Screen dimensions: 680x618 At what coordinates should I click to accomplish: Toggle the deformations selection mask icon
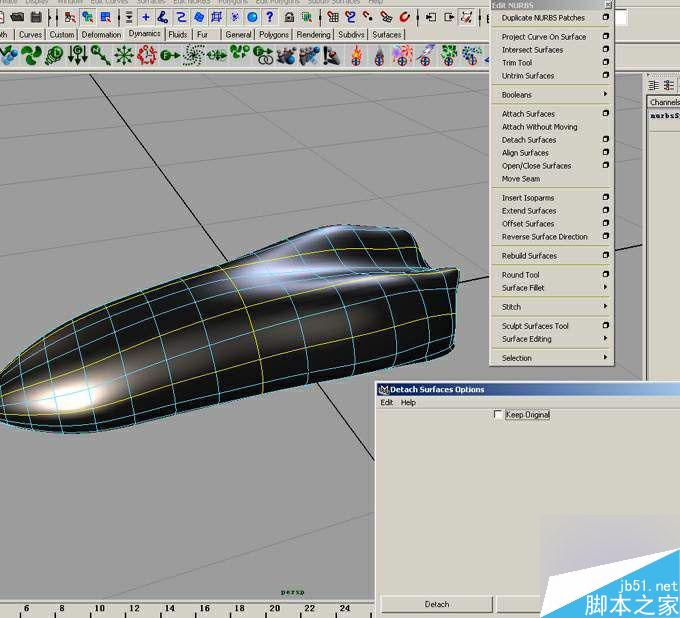[x=216, y=17]
